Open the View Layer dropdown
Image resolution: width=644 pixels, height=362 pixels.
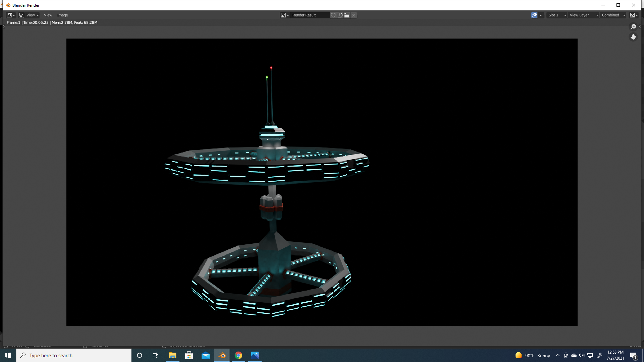click(x=584, y=15)
